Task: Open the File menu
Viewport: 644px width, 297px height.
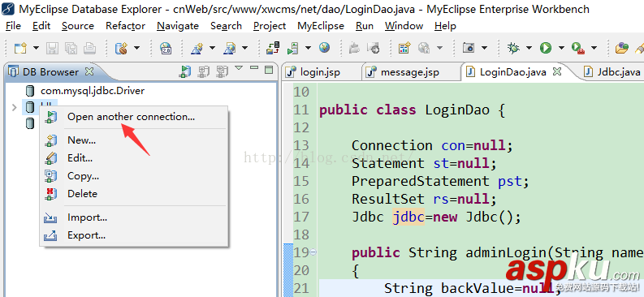Action: pos(13,26)
